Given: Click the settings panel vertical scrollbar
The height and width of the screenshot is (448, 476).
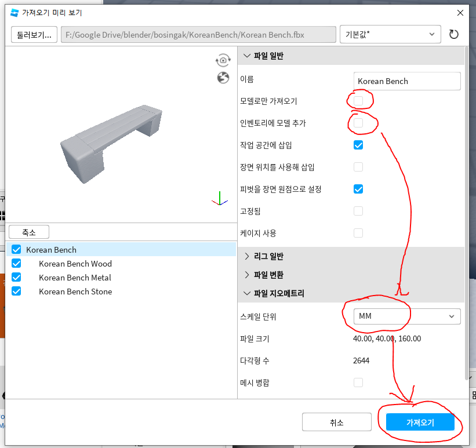Looking at the screenshot, I should [467, 213].
